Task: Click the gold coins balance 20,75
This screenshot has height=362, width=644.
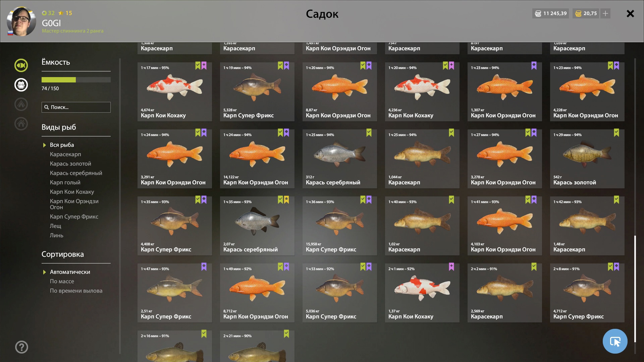Action: point(586,13)
